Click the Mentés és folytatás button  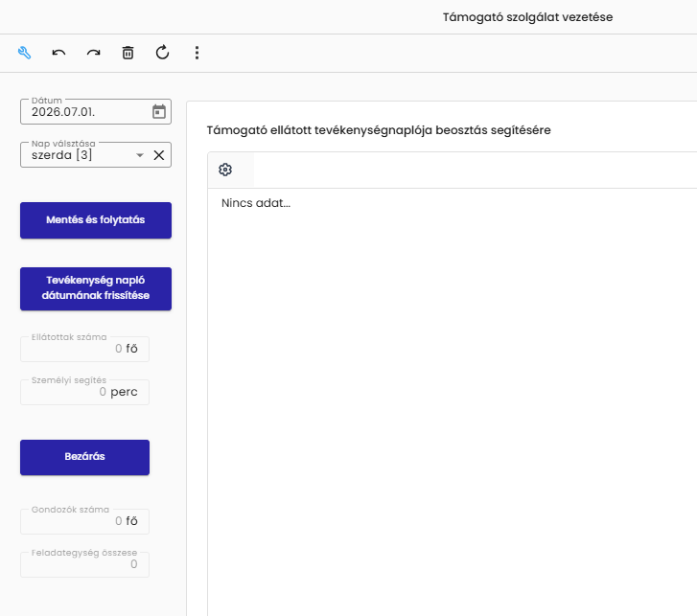96,220
